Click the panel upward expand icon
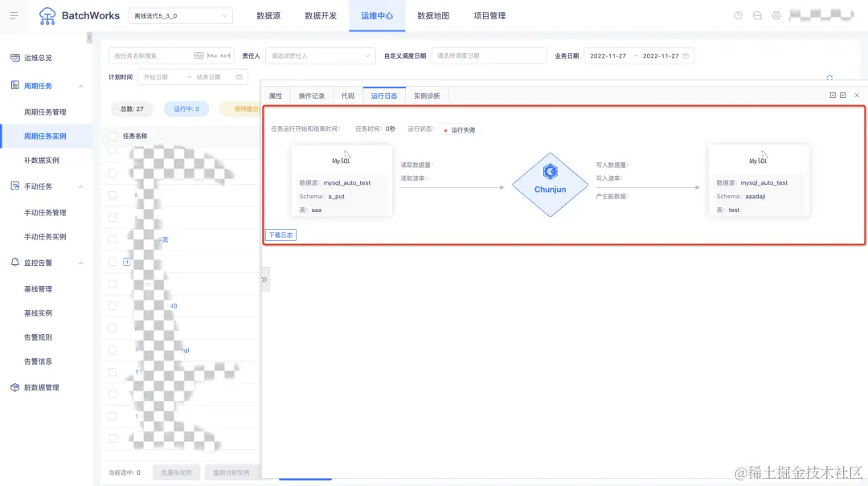868x486 pixels. pyautogui.click(x=833, y=96)
